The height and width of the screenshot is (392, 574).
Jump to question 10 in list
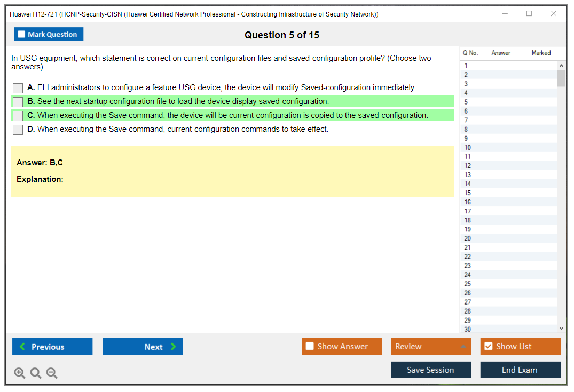click(x=468, y=148)
